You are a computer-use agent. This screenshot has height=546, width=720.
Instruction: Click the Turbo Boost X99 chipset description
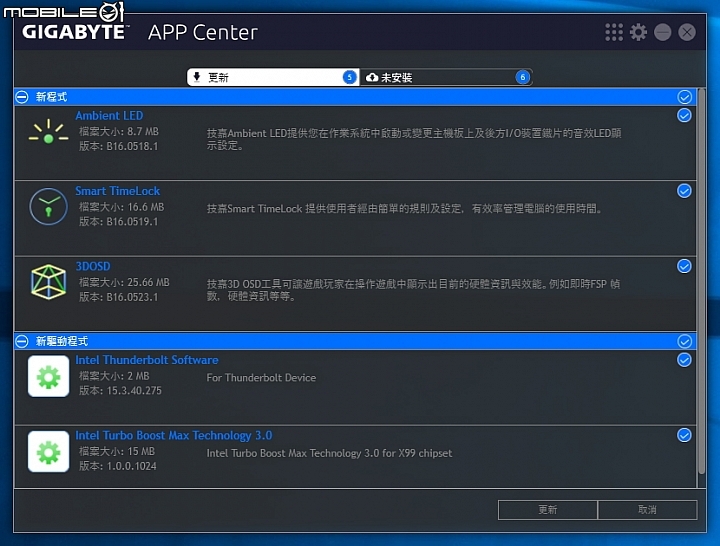(329, 453)
